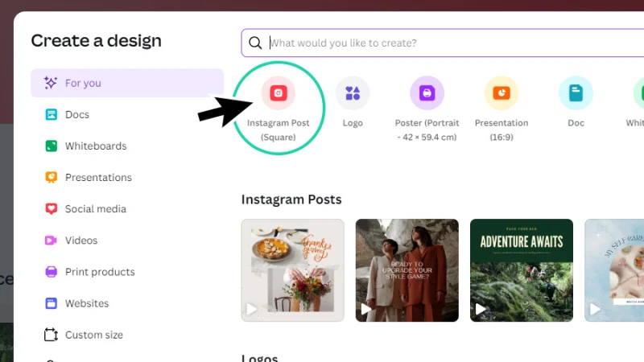Select the Logo design type icon
This screenshot has width=644, height=362.
coord(353,93)
